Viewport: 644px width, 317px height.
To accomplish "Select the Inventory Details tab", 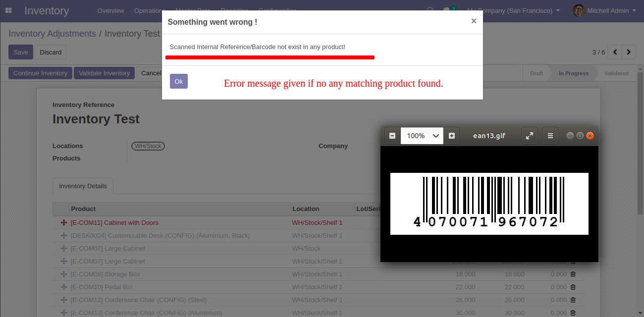I will (83, 186).
